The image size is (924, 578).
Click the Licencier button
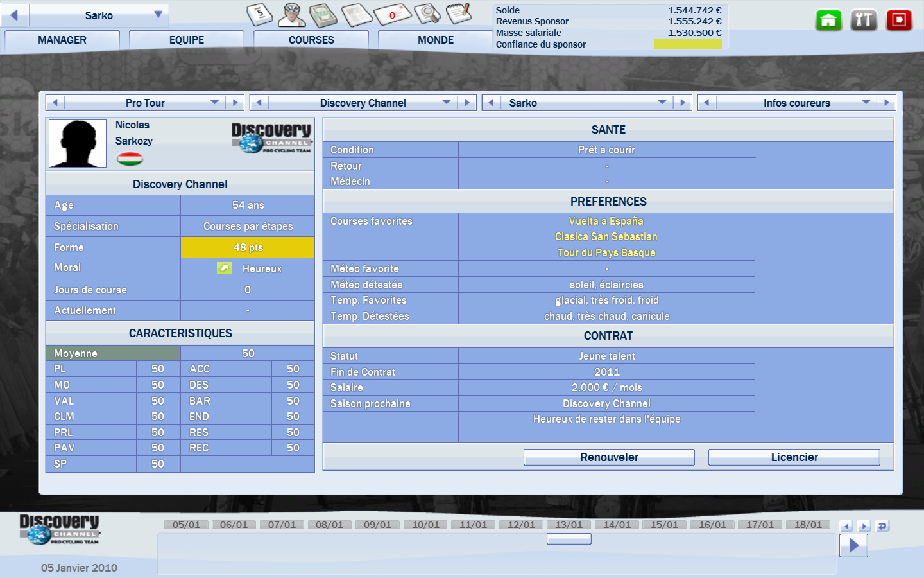pos(794,457)
